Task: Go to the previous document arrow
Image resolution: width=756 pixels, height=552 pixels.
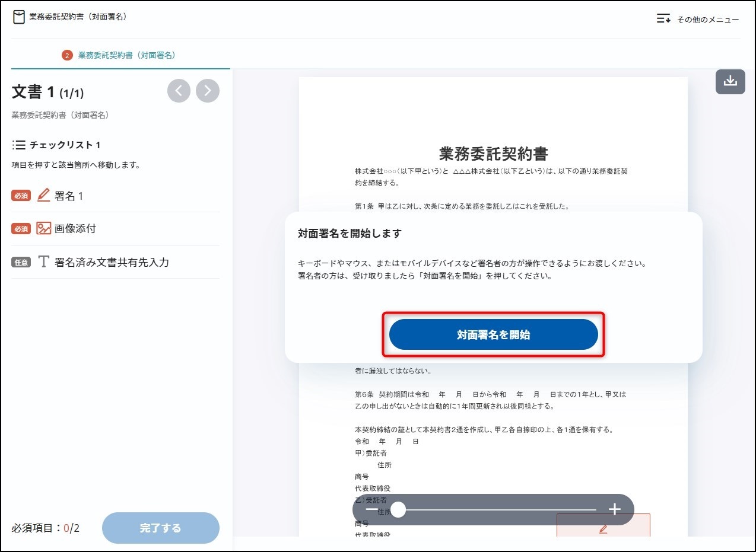Action: pos(179,91)
